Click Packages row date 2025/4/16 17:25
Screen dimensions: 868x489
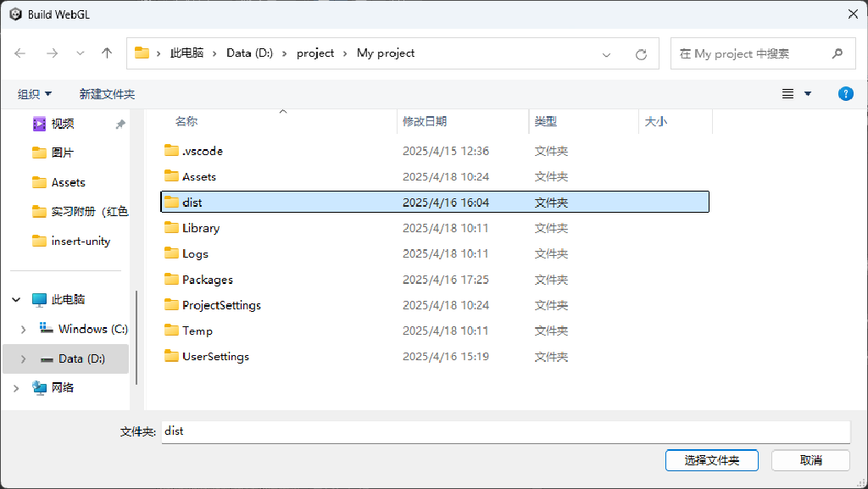click(446, 280)
